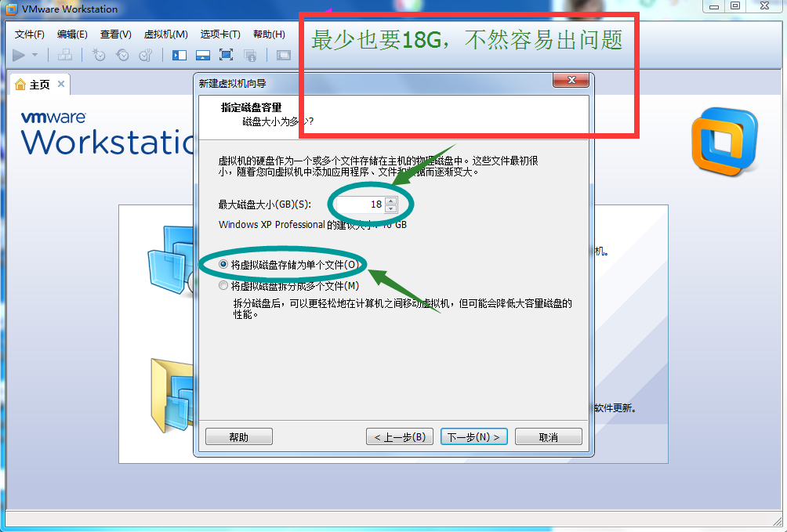Open the 查看(V) menu

pos(116,34)
